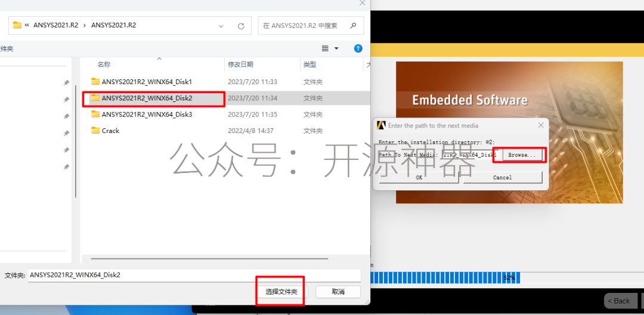Click the Embedded Software banner image
The height and width of the screenshot is (315, 644).
point(509,132)
